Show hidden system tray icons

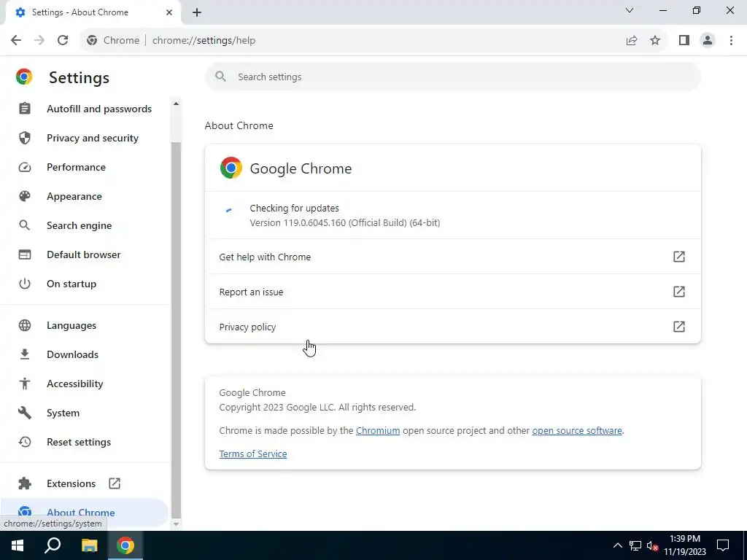(617, 545)
